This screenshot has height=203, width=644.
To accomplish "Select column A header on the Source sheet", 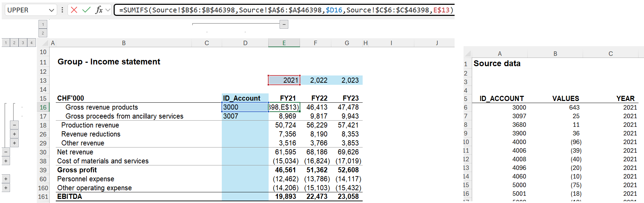I will pyautogui.click(x=500, y=53).
